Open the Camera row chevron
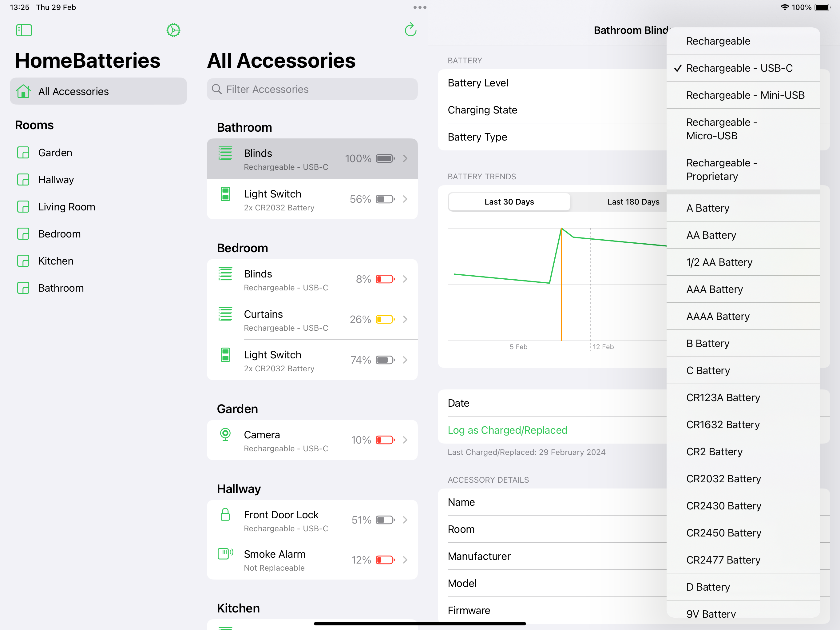 tap(405, 440)
